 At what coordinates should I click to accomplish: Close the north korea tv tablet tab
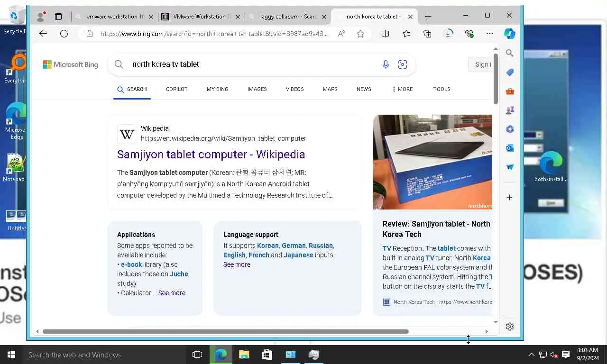(411, 17)
